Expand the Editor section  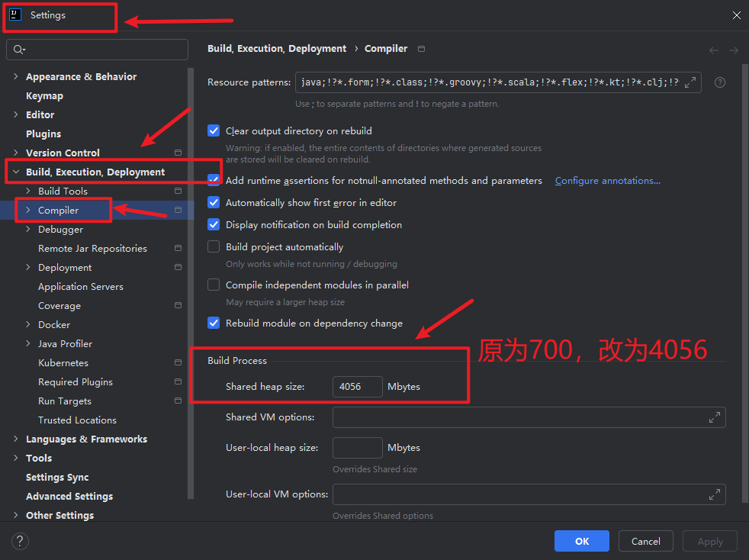(16, 114)
